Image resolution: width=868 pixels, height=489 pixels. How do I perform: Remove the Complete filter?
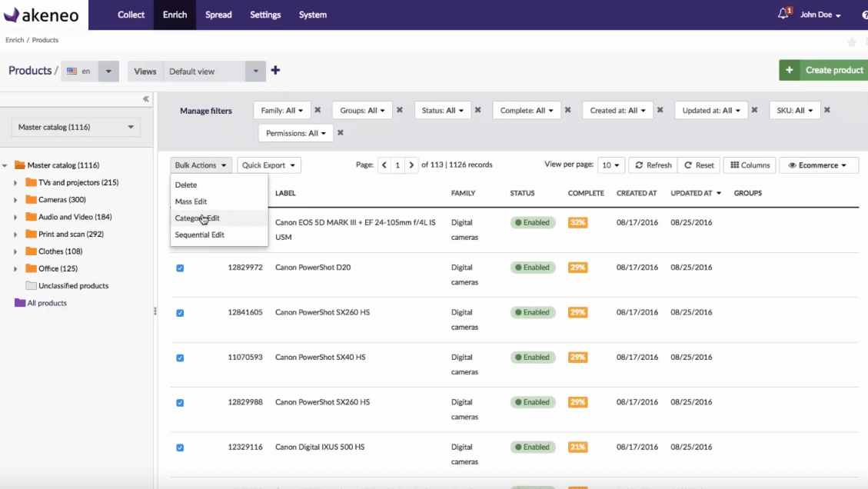[x=568, y=110]
